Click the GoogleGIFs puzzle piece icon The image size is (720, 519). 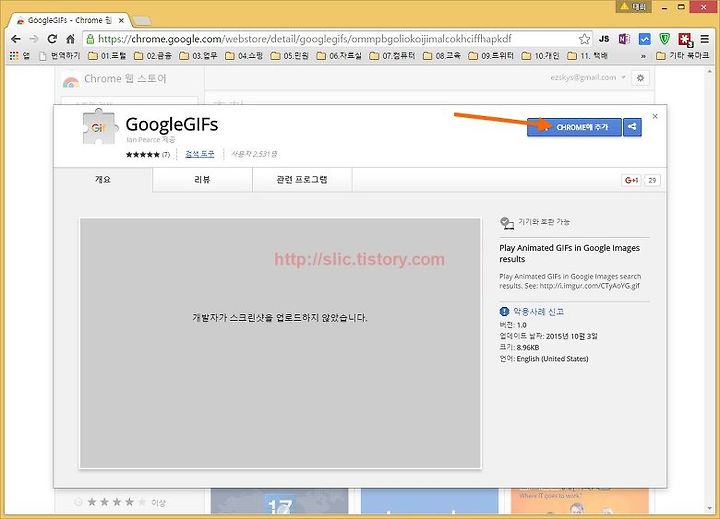(x=100, y=126)
